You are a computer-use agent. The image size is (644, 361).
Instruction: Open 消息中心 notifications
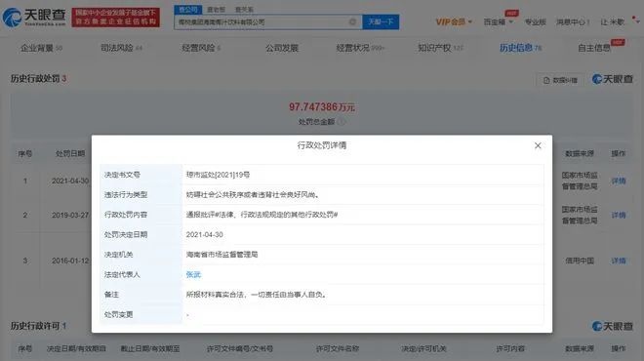point(573,21)
